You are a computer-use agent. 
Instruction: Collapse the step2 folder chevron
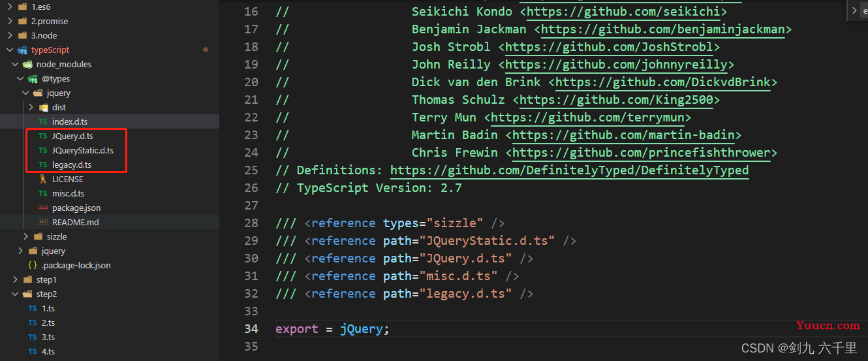coord(15,294)
